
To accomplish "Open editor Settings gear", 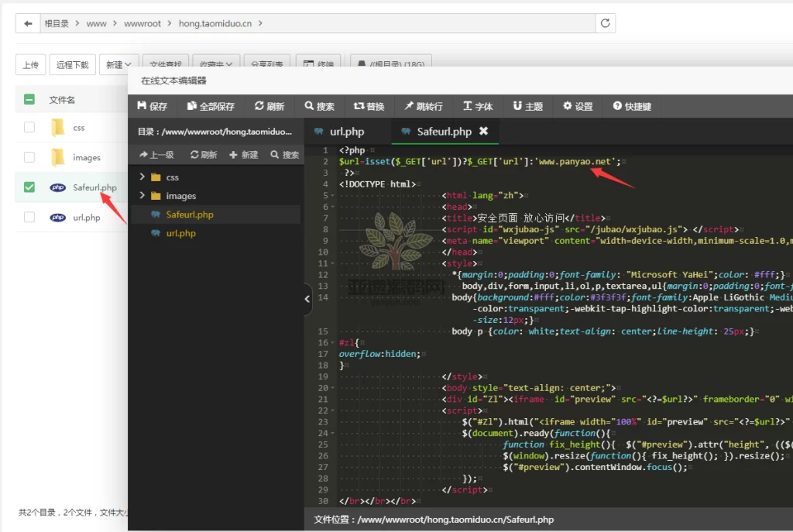I will click(x=577, y=106).
